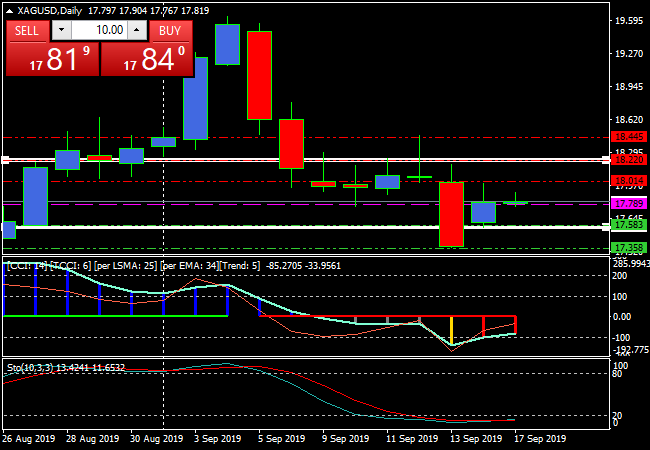Click the sell price 17.81 tile
Screen dimensions: 650x450
point(52,60)
